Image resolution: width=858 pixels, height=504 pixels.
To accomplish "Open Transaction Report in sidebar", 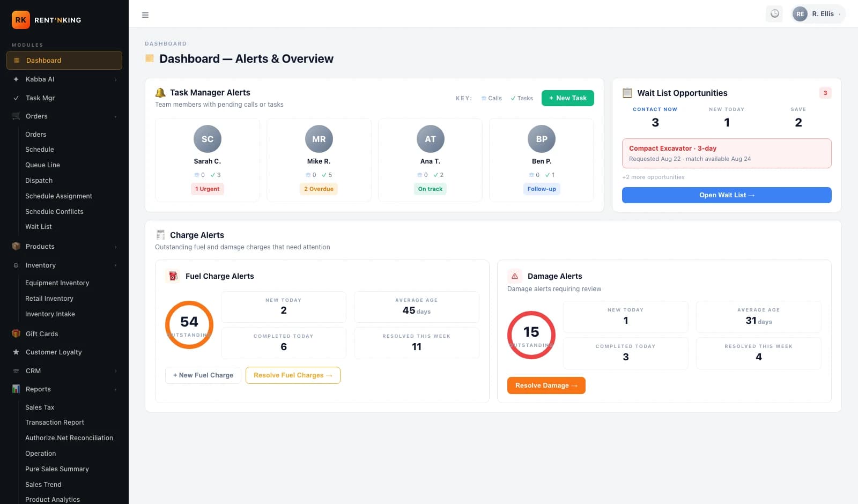I will coord(55,423).
